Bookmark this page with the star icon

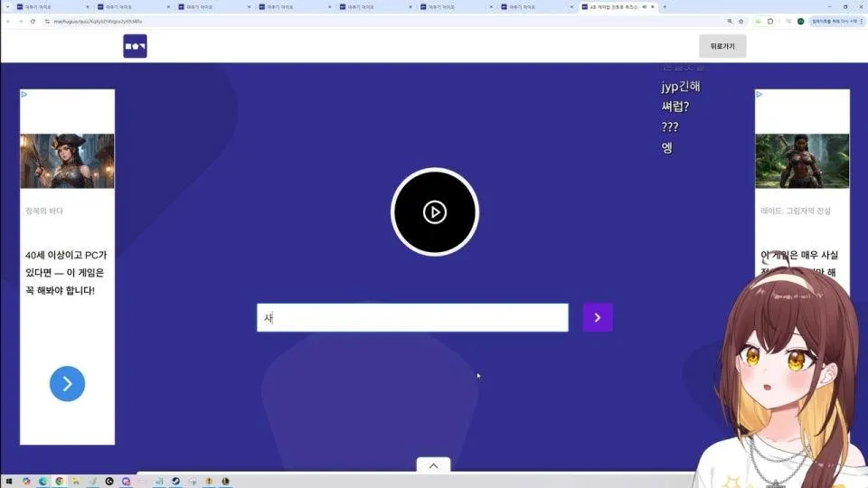click(x=741, y=21)
